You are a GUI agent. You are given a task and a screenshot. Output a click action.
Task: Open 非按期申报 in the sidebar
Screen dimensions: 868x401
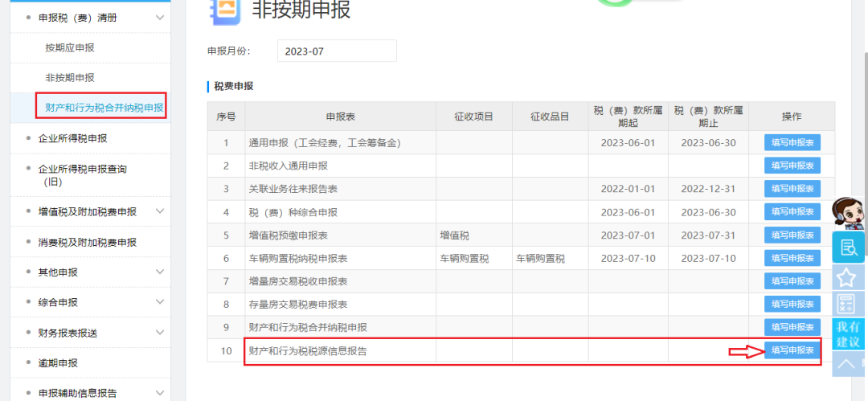click(70, 77)
